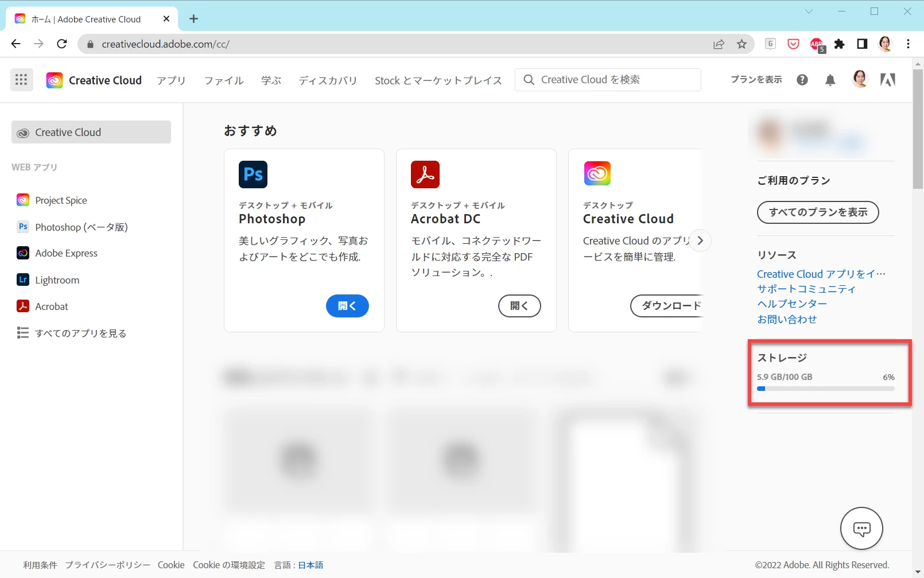
Task: Open Cookie の環境設定 footer link
Action: (x=229, y=565)
